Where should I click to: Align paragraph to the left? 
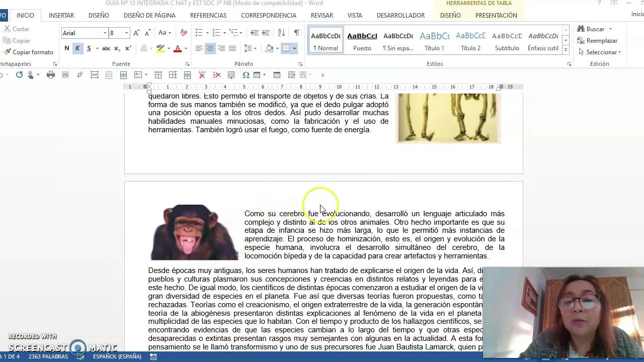[x=199, y=48]
